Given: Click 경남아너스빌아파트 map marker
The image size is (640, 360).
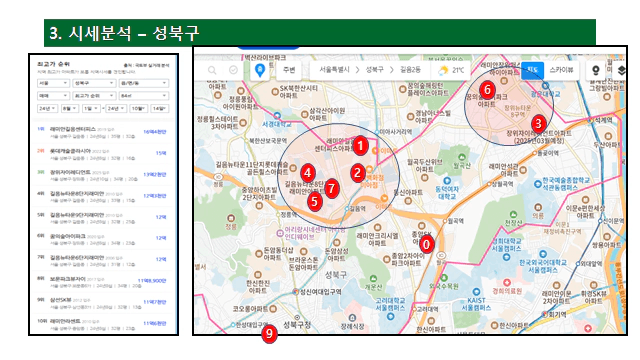Looking at the screenshot, I should [x=410, y=116].
